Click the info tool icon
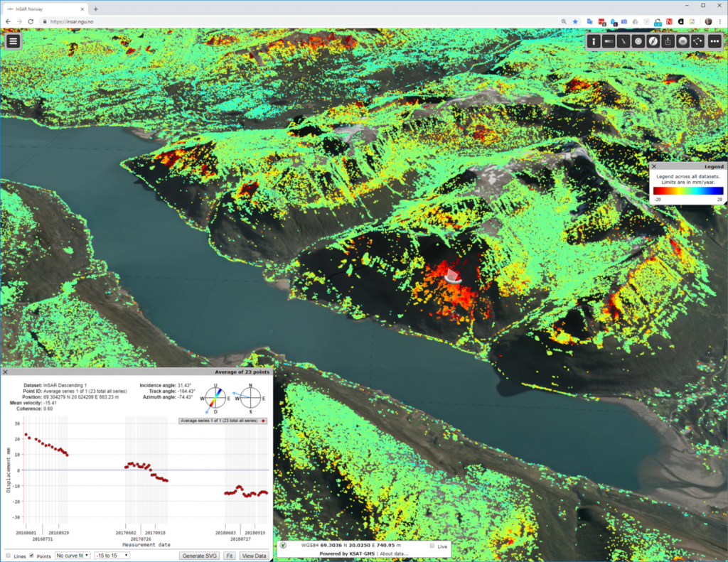The height and width of the screenshot is (562, 728). click(594, 41)
